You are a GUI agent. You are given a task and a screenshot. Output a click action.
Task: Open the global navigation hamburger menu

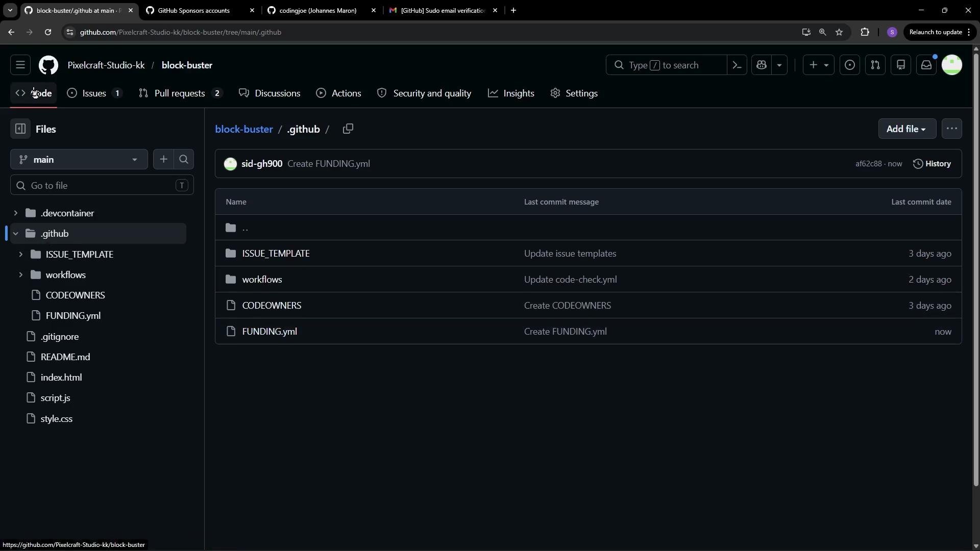click(x=20, y=65)
